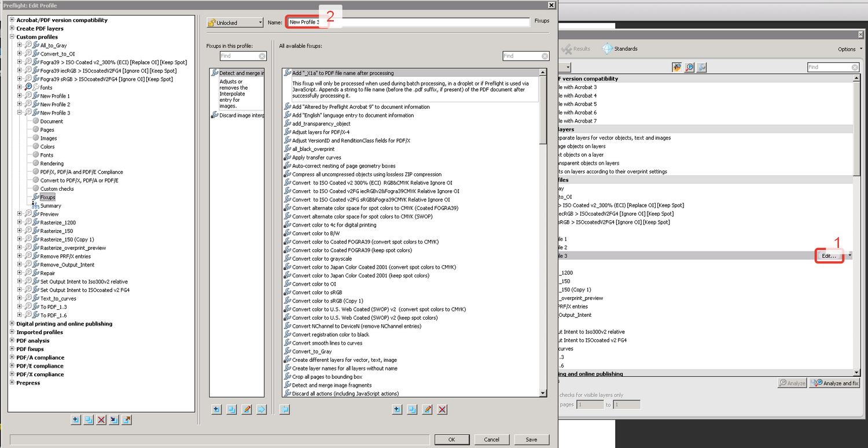Clear the Find box above all available fixups
Screen dimensions: 868x448
[x=544, y=56]
